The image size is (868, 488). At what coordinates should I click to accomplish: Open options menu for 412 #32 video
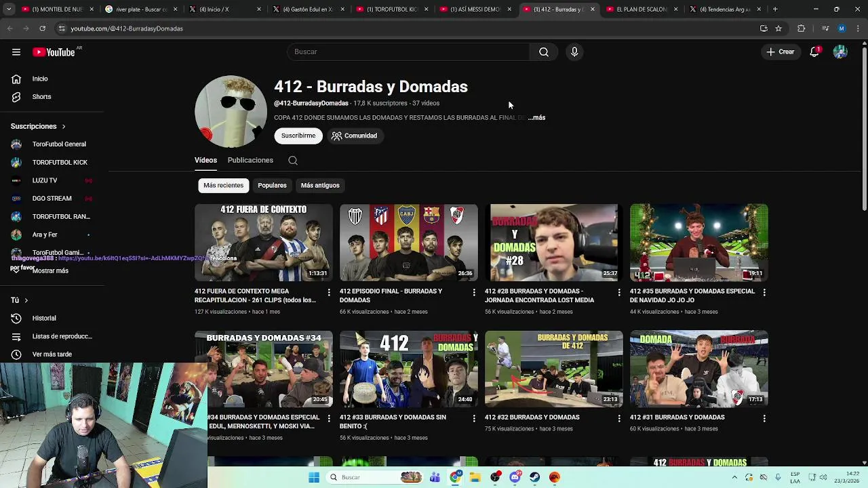(619, 418)
